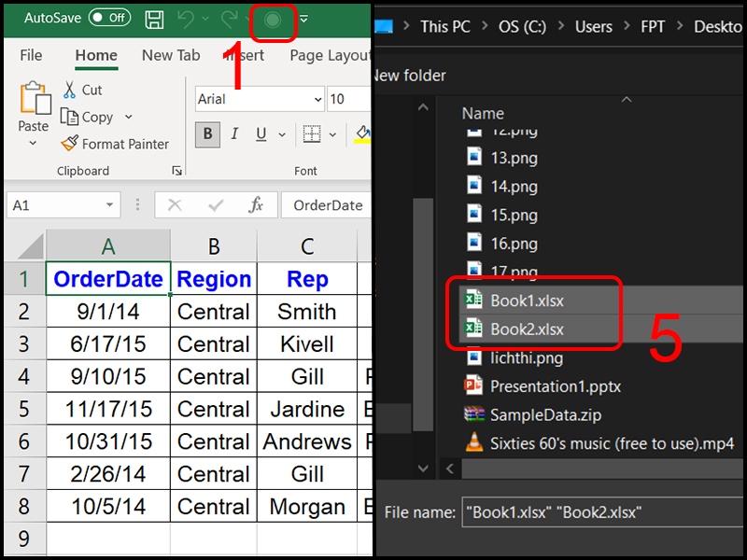Click the Borders grid icon
This screenshot has width=747, height=560.
coord(312,133)
